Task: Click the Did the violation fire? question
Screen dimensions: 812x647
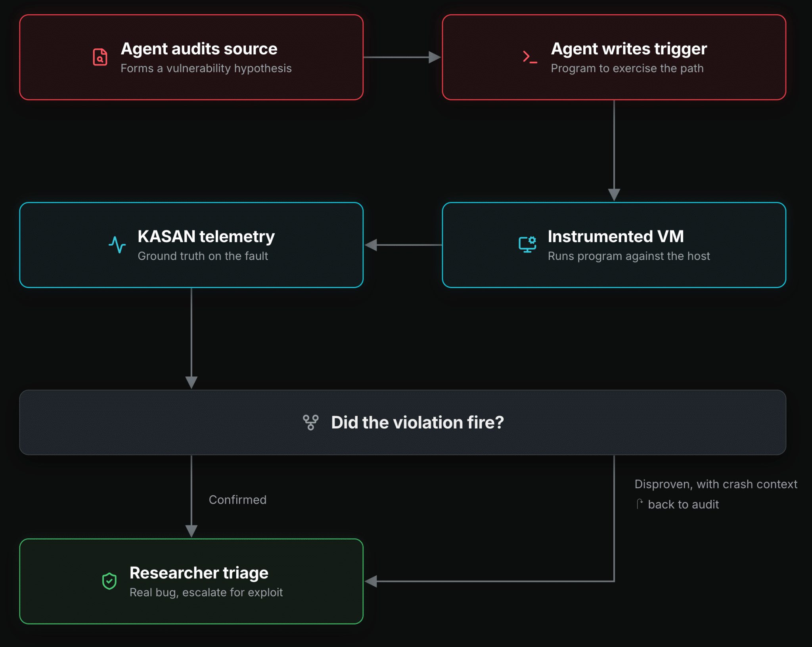Action: coord(417,422)
